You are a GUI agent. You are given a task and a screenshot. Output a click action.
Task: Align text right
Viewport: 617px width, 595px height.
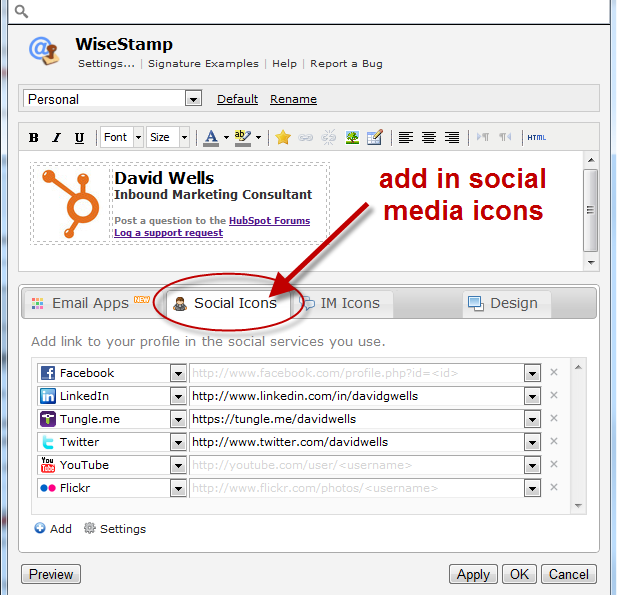click(452, 137)
